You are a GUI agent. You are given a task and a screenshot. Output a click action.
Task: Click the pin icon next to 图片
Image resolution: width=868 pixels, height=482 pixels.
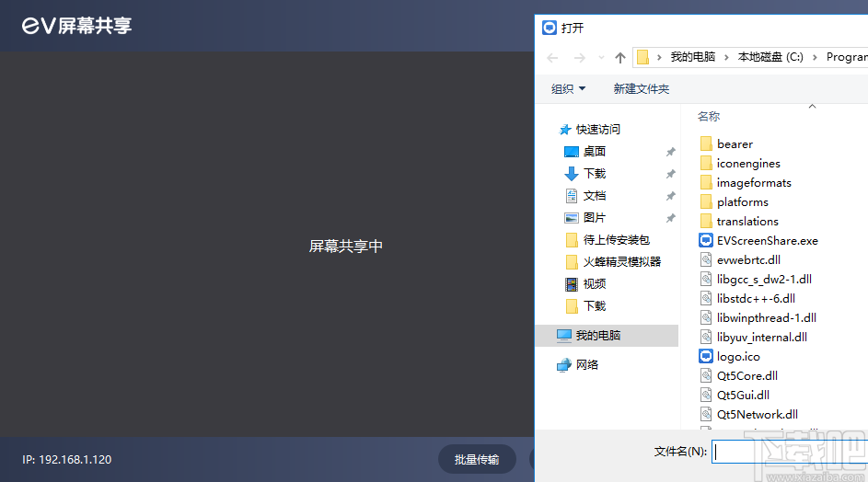click(670, 218)
